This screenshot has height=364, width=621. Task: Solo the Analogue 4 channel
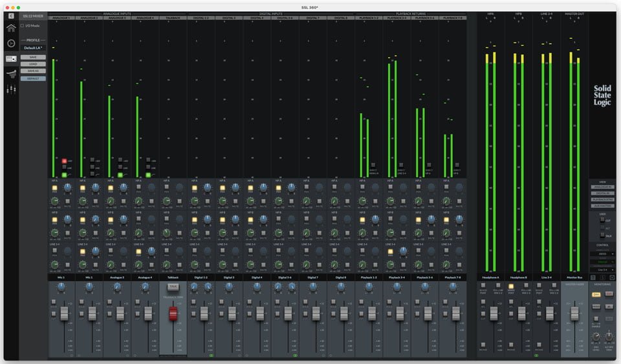pos(137,303)
